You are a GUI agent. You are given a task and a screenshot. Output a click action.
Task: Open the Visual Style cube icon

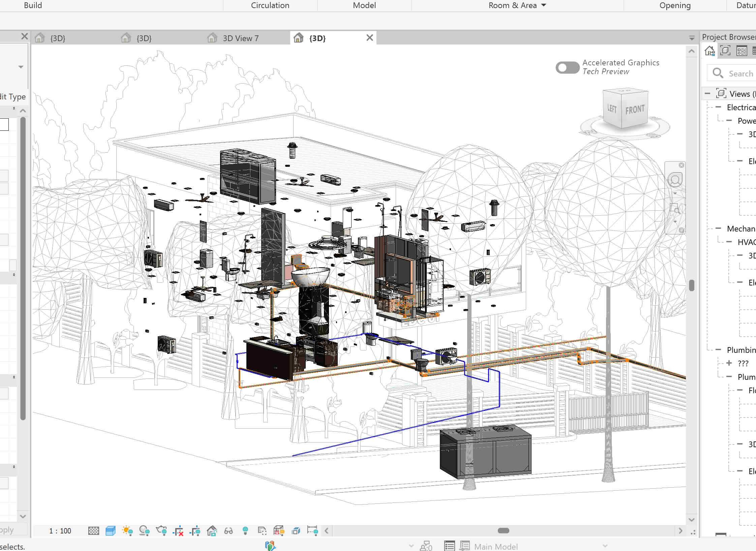tap(110, 531)
